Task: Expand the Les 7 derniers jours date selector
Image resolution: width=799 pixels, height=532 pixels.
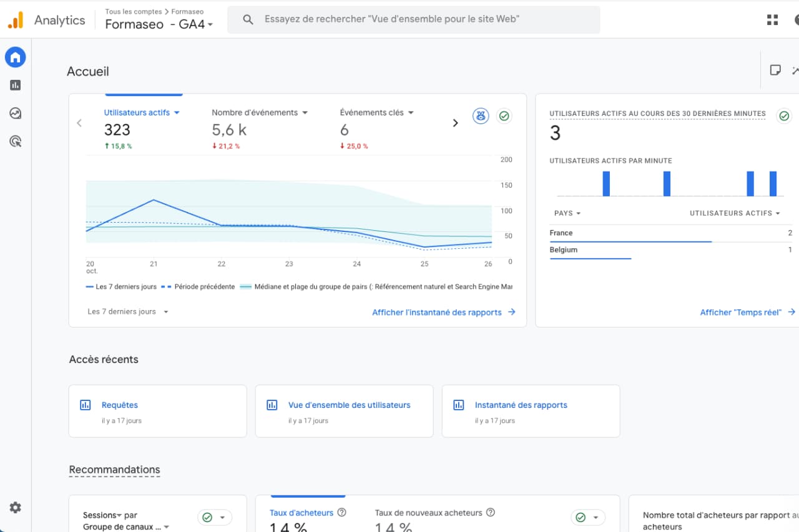Action: 128,311
